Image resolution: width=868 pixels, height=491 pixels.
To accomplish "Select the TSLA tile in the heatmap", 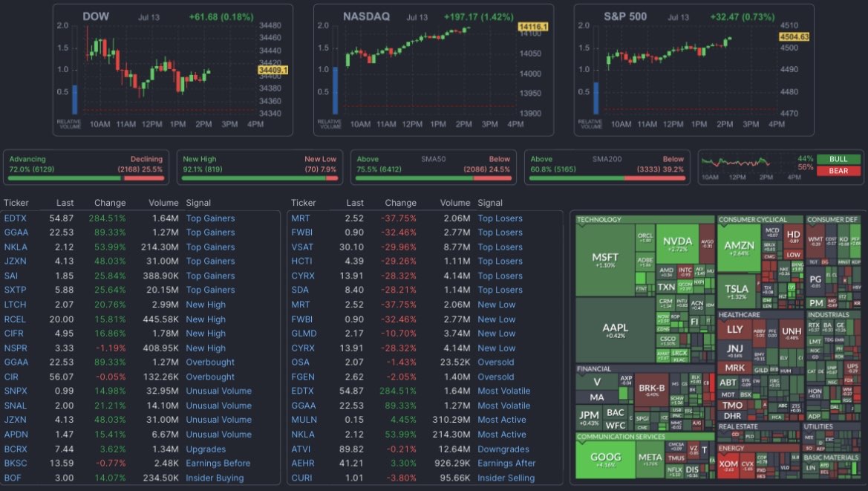I will (737, 291).
